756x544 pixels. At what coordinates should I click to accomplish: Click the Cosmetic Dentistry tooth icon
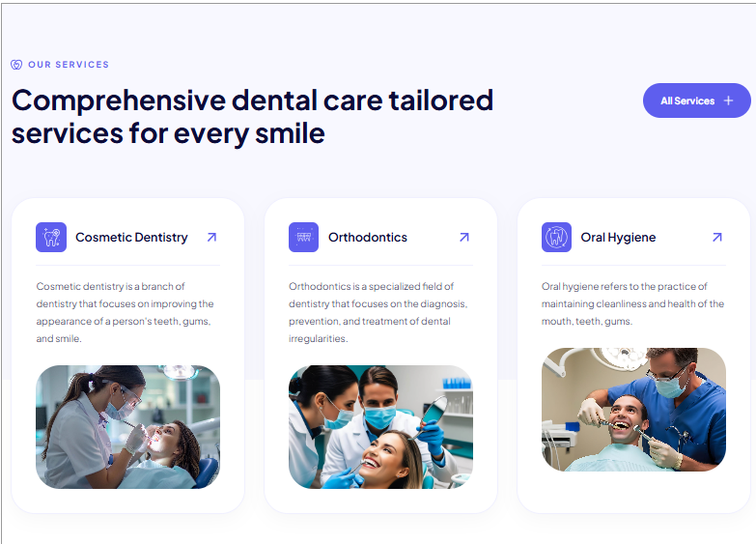tap(51, 237)
